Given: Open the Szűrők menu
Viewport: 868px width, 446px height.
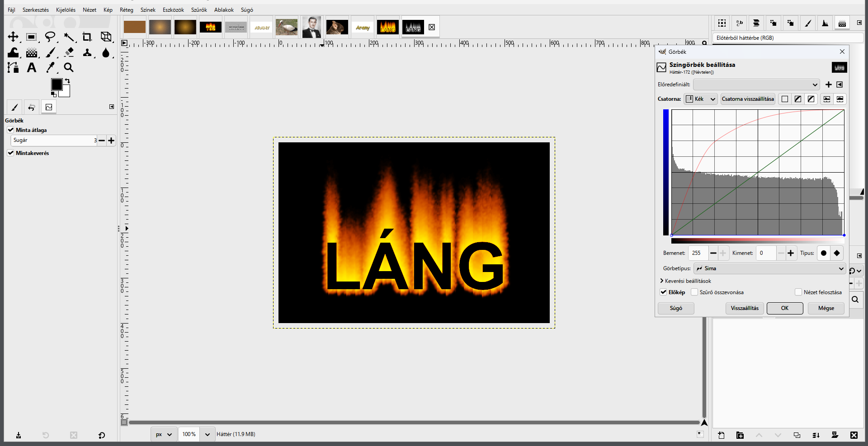Looking at the screenshot, I should pos(199,10).
